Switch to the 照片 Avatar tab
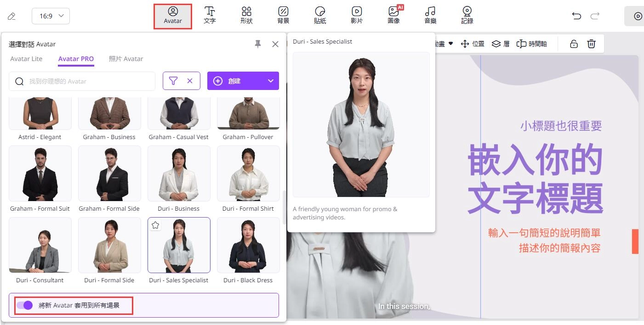Image resolution: width=644 pixels, height=325 pixels. [x=126, y=59]
